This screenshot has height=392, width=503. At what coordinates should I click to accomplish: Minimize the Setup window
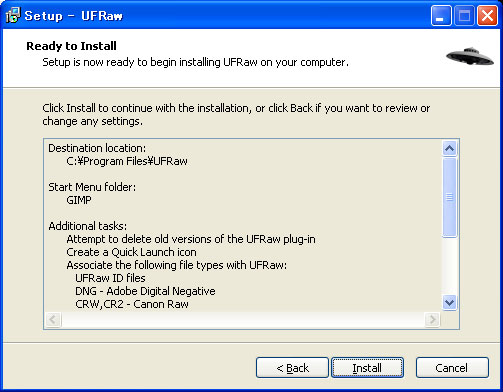click(441, 16)
